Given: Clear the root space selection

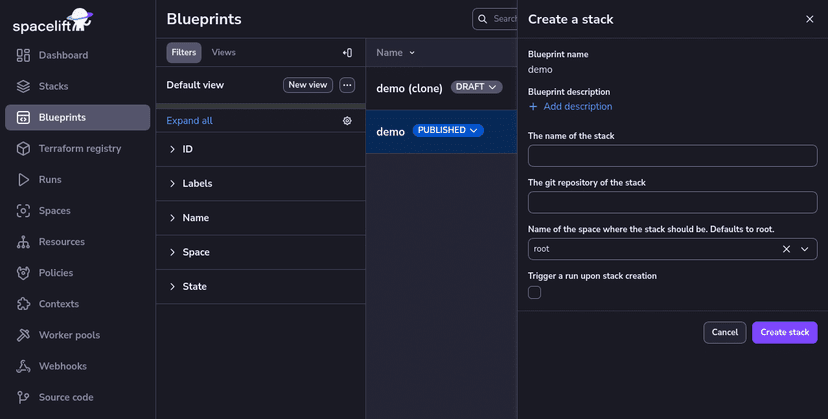Looking at the screenshot, I should coord(786,249).
